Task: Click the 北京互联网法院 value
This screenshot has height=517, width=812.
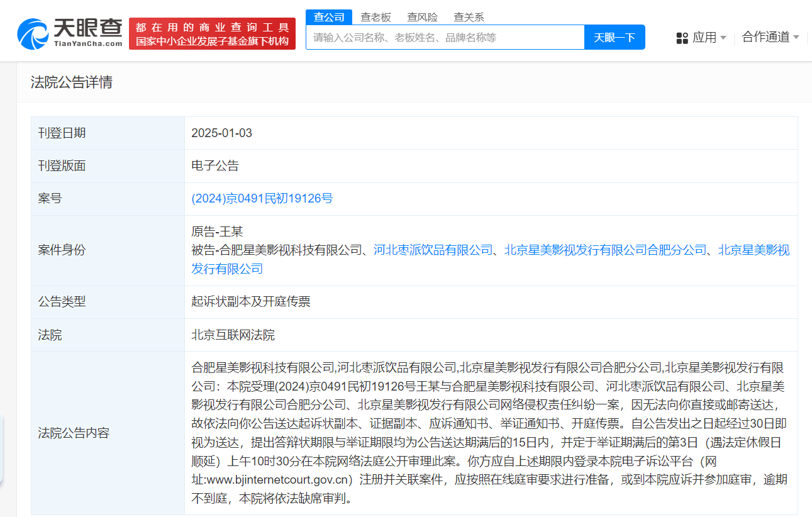Action: point(233,335)
